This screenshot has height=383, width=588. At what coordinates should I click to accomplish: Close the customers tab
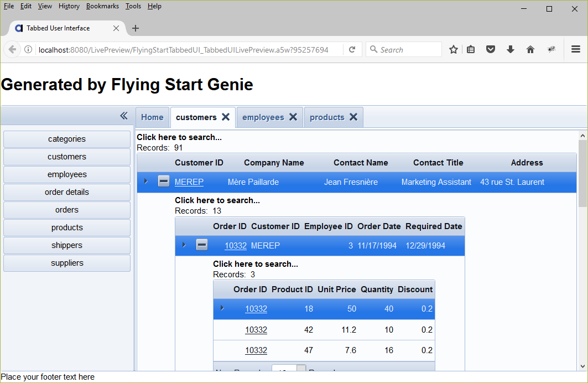click(226, 117)
